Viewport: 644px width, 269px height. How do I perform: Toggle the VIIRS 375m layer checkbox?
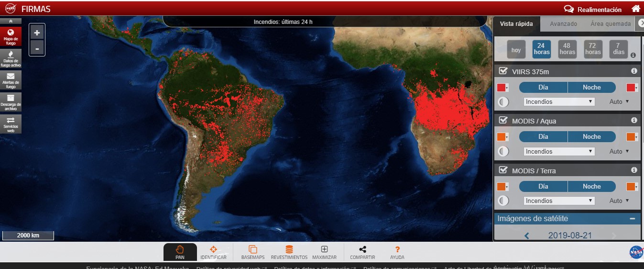503,71
